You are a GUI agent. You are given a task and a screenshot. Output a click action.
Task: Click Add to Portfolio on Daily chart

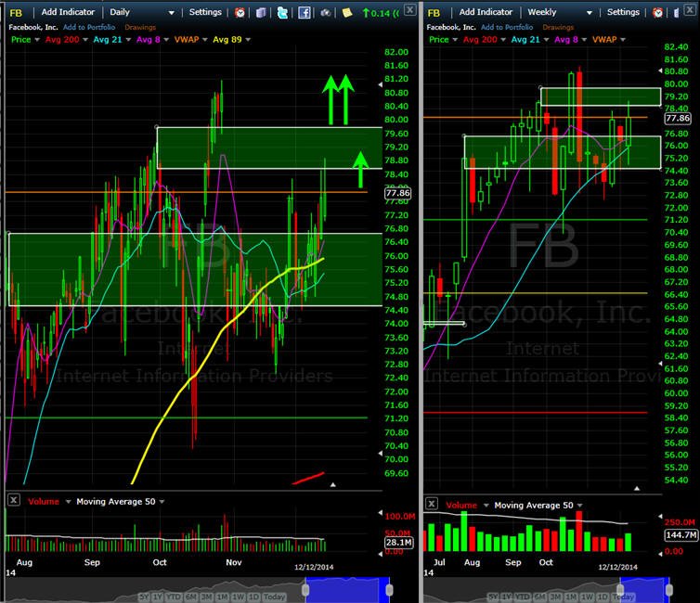coord(89,27)
